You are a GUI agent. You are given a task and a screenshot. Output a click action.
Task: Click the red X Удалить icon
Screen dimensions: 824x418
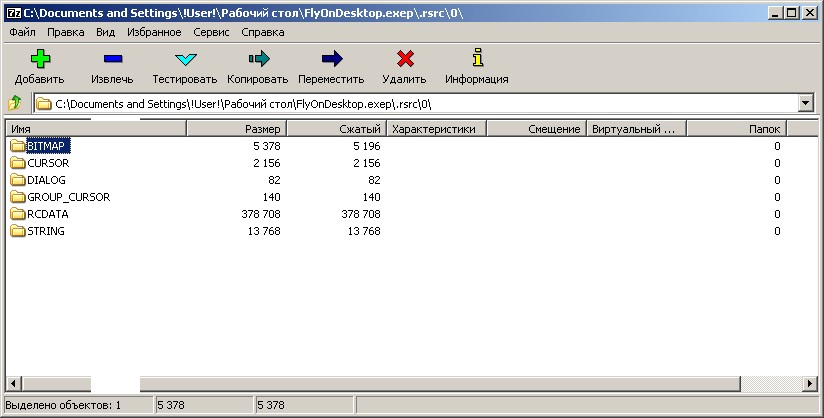[x=405, y=59]
